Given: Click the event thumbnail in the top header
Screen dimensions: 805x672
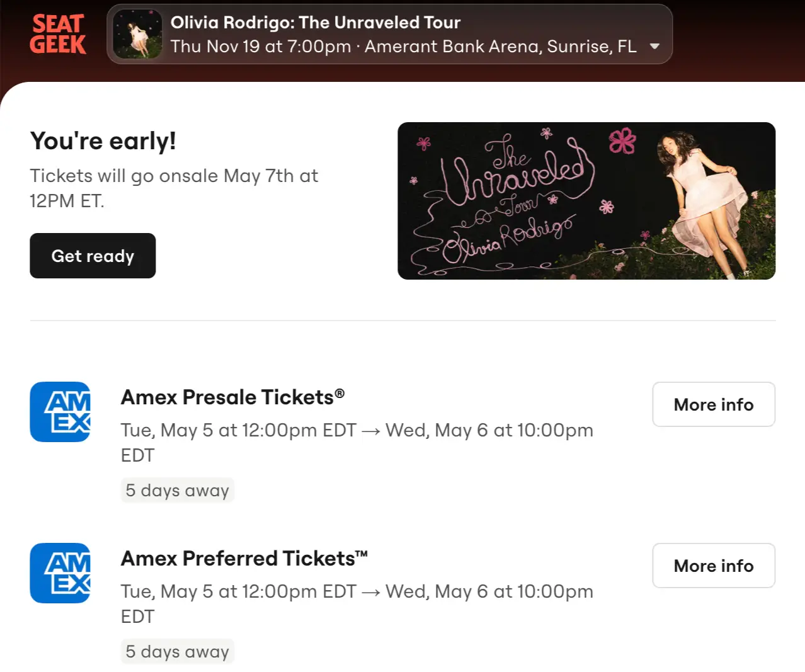Looking at the screenshot, I should [x=137, y=34].
